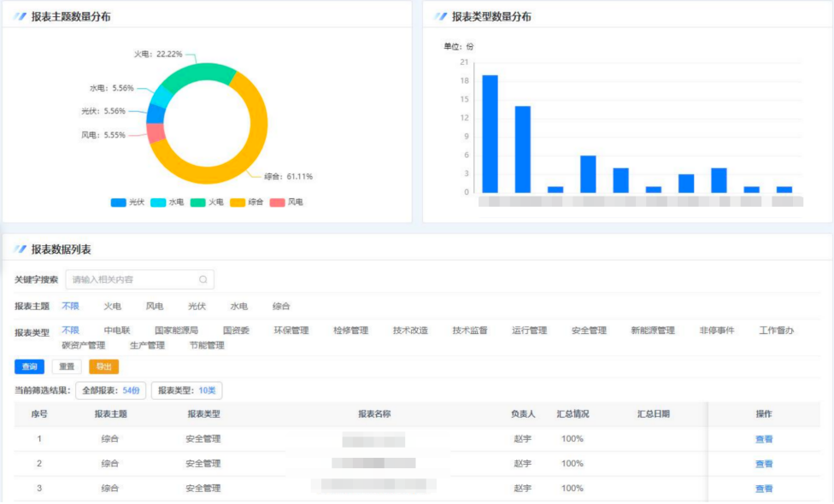Toggle the 光伏 legend item in pie chart

[127, 202]
